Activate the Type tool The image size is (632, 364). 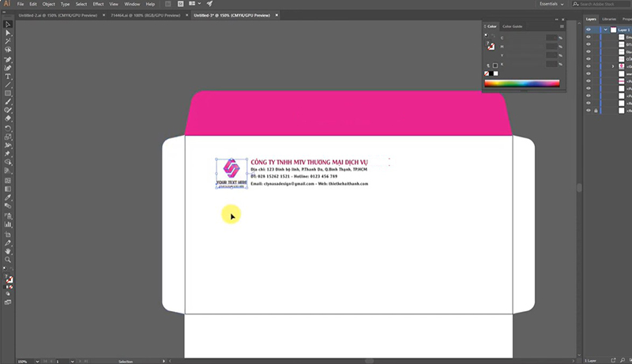(x=8, y=77)
